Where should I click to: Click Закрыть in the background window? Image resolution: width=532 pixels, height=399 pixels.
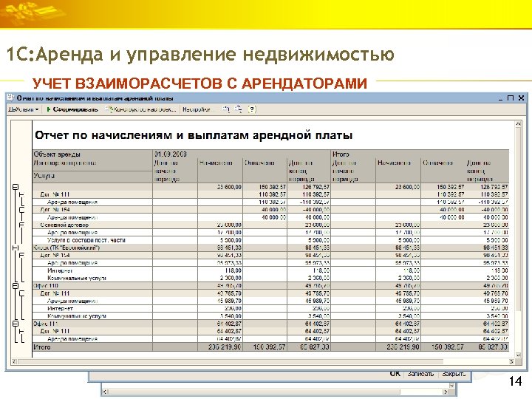coord(454,374)
